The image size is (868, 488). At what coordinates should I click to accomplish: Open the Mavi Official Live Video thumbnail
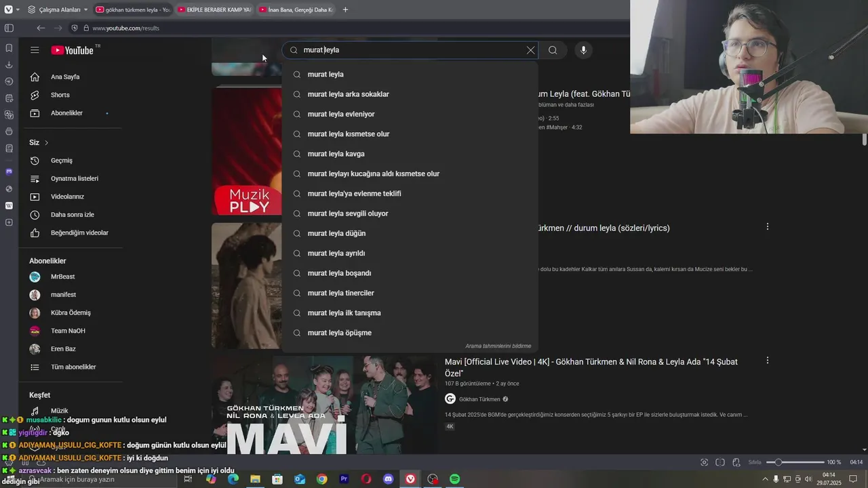[324, 405]
